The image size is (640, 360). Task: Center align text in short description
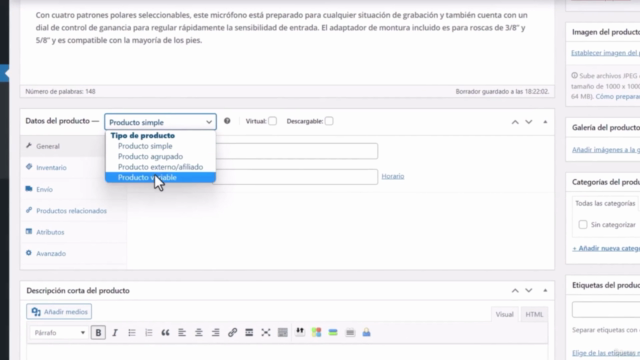pyautogui.click(x=199, y=333)
